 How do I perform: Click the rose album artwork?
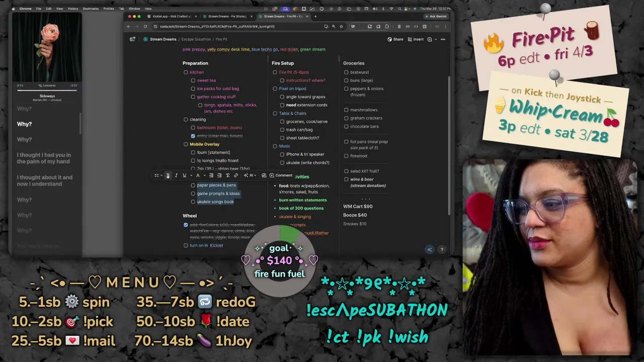tap(47, 47)
